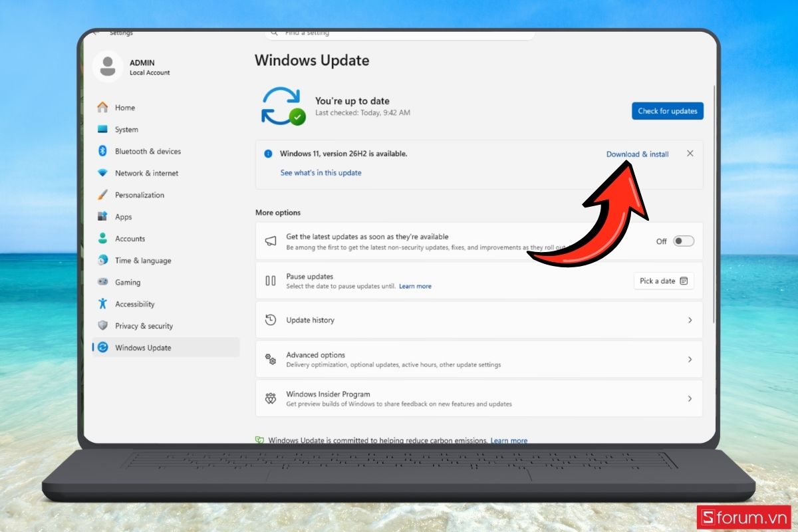The width and height of the screenshot is (798, 532).
Task: Go back using the Settings back arrow
Action: [x=96, y=33]
